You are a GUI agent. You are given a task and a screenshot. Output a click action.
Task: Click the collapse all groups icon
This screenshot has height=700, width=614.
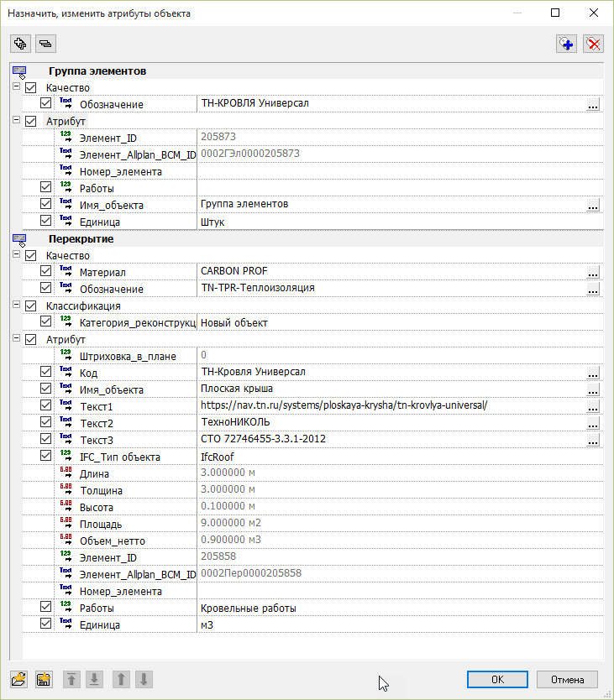click(x=45, y=44)
